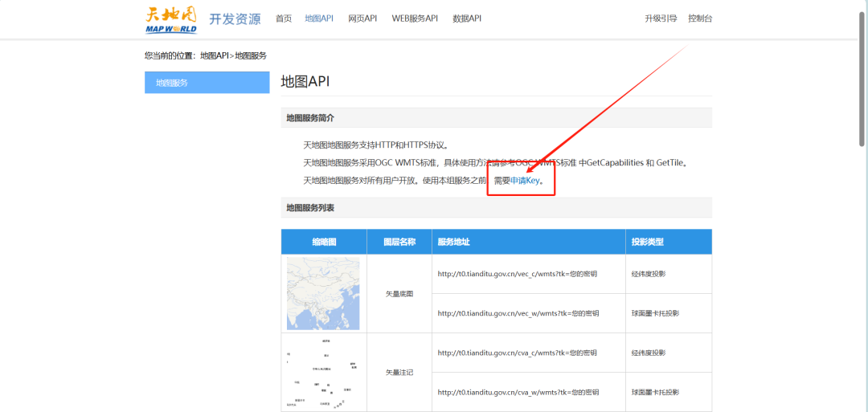Screen dimensions: 868x412
Task: Open the 地图API navigation tab
Action: 319,18
